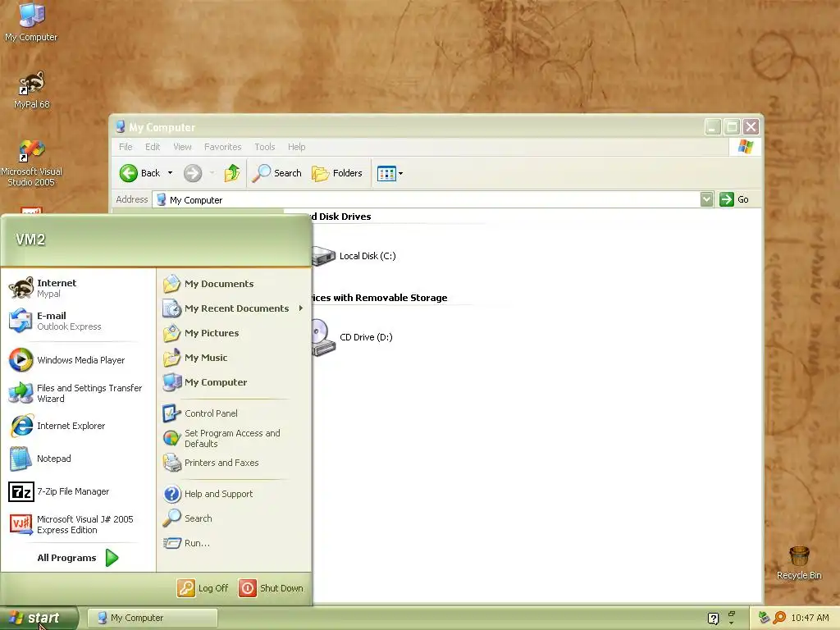This screenshot has height=630, width=840.
Task: Open the Run... dialog
Action: pos(234,543)
